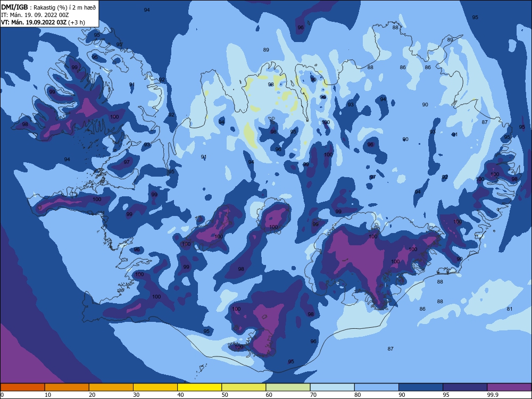Click the medium blue 80–90 legend swatch
The height and width of the screenshot is (399, 532).
[377, 387]
